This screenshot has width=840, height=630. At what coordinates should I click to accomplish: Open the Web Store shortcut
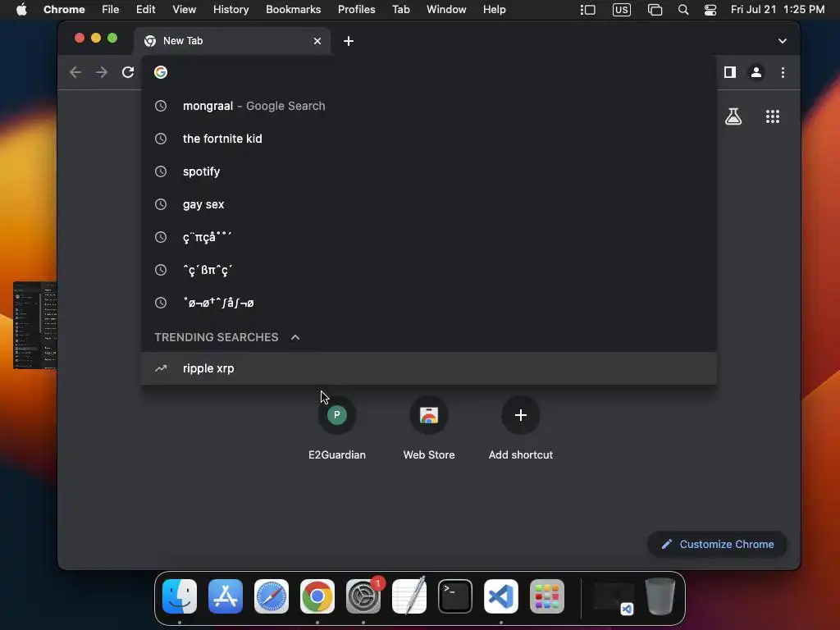pos(428,428)
